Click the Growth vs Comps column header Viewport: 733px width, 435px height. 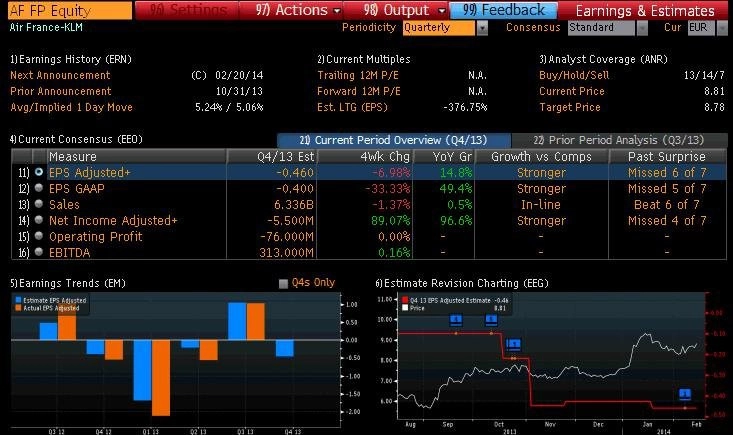(541, 157)
